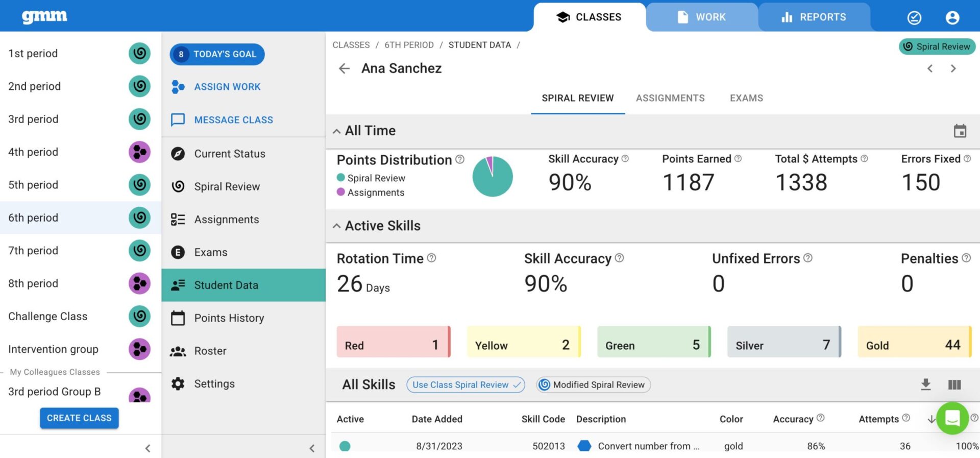Viewport: 980px width, 458px height.
Task: Open the Reports tab
Action: [814, 17]
